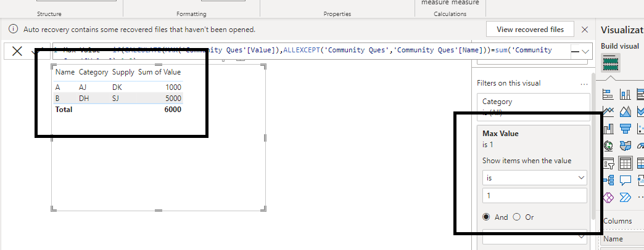The image size is (644, 250).
Task: Sort by the Supply column header
Action: [x=123, y=72]
